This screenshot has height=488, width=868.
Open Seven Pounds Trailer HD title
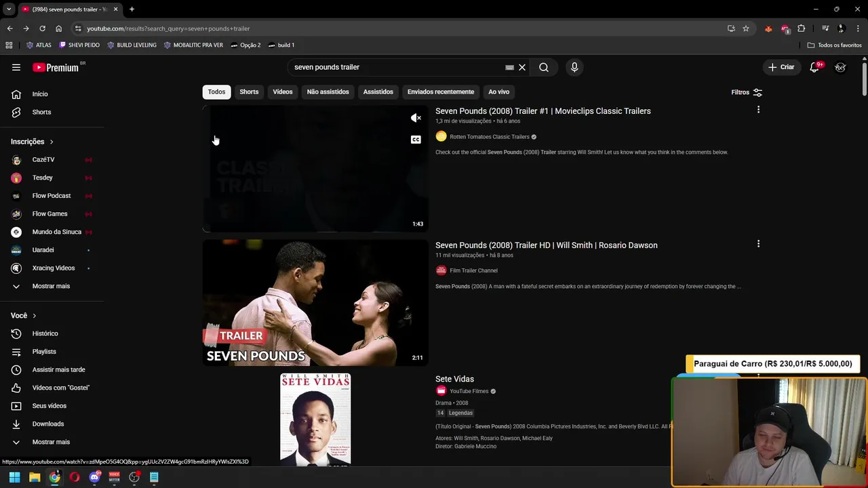(x=546, y=245)
